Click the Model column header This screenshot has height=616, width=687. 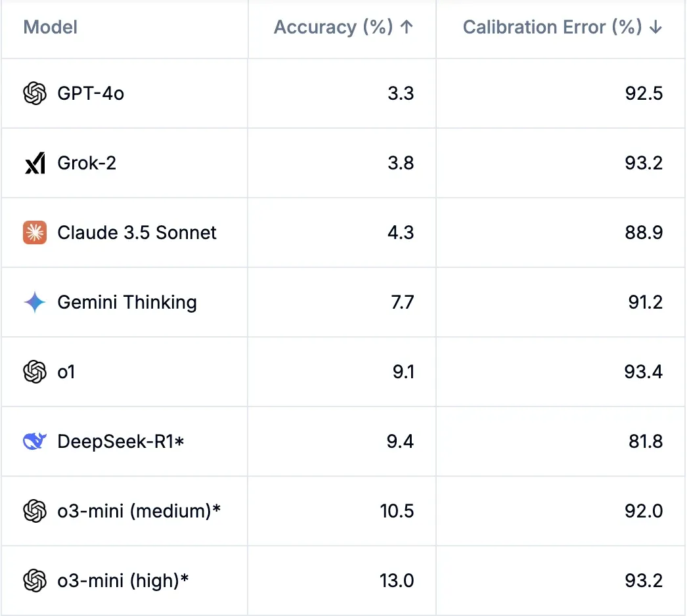(51, 28)
